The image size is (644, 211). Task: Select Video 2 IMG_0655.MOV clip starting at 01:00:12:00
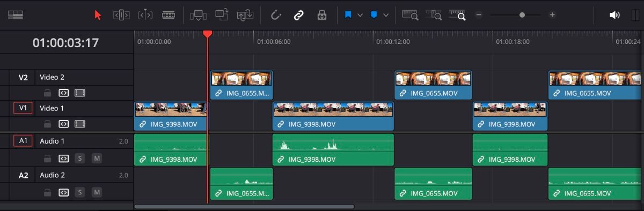pos(433,85)
